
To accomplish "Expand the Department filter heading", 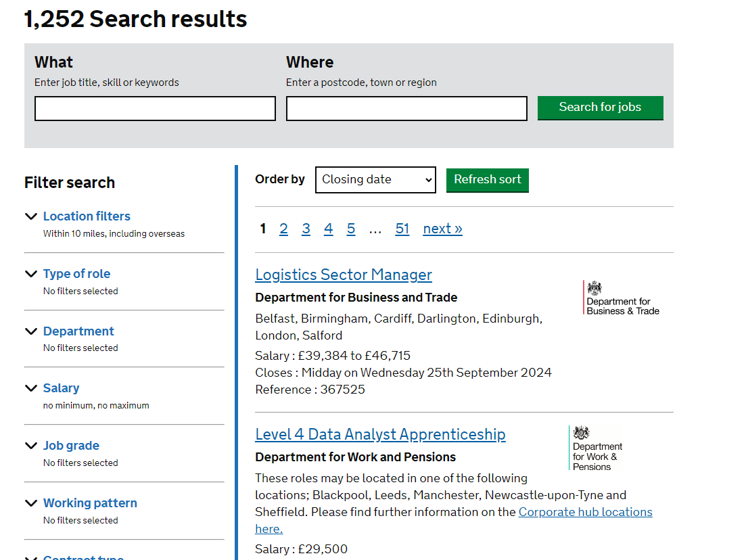I will tap(78, 331).
